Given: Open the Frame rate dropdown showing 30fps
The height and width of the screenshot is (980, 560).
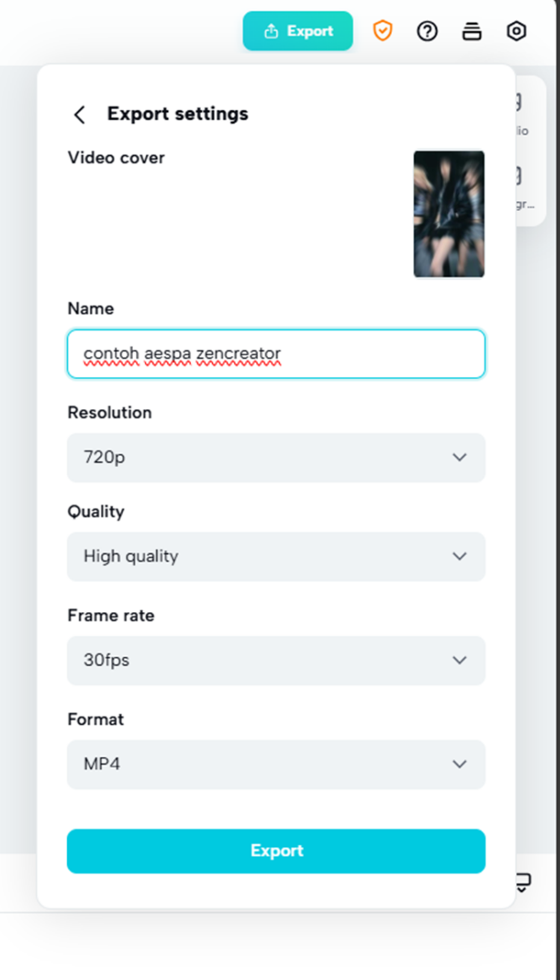Looking at the screenshot, I should click(x=276, y=660).
